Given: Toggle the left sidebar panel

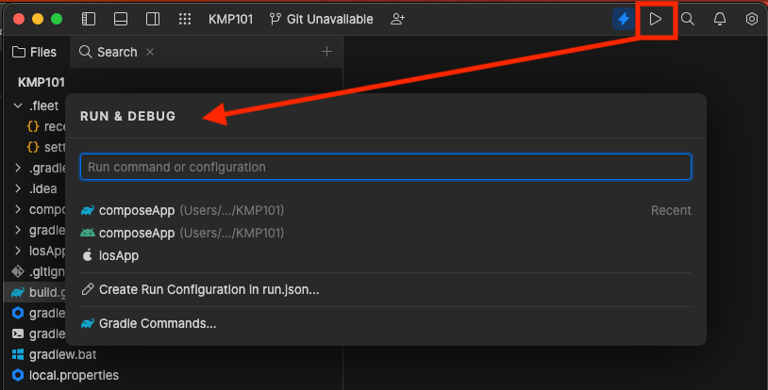Looking at the screenshot, I should click(89, 19).
